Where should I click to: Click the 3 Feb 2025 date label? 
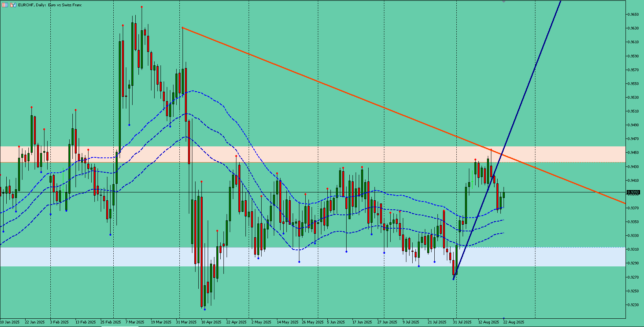[x=59, y=322]
